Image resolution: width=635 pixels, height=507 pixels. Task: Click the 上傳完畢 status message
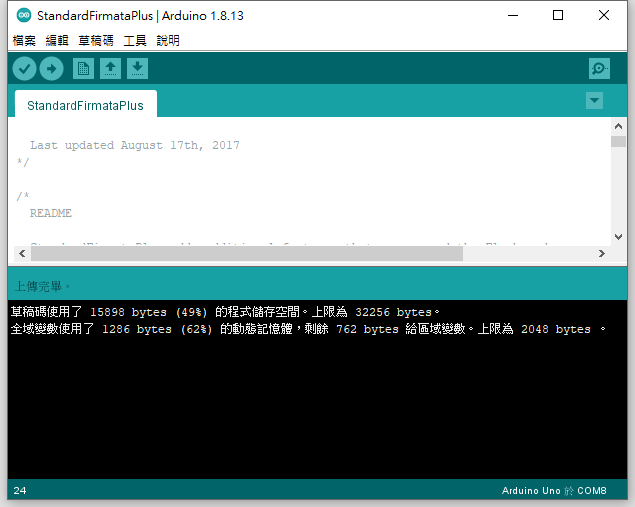[42, 287]
